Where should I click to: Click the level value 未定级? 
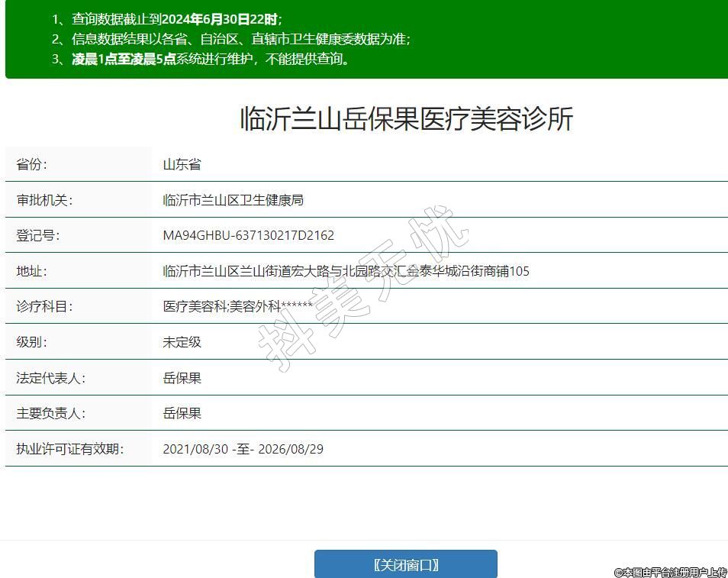coord(182,342)
